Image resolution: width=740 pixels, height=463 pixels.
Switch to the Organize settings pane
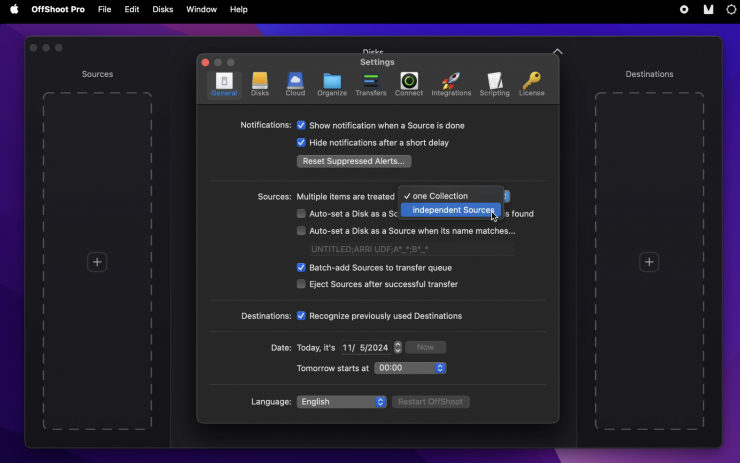click(332, 84)
